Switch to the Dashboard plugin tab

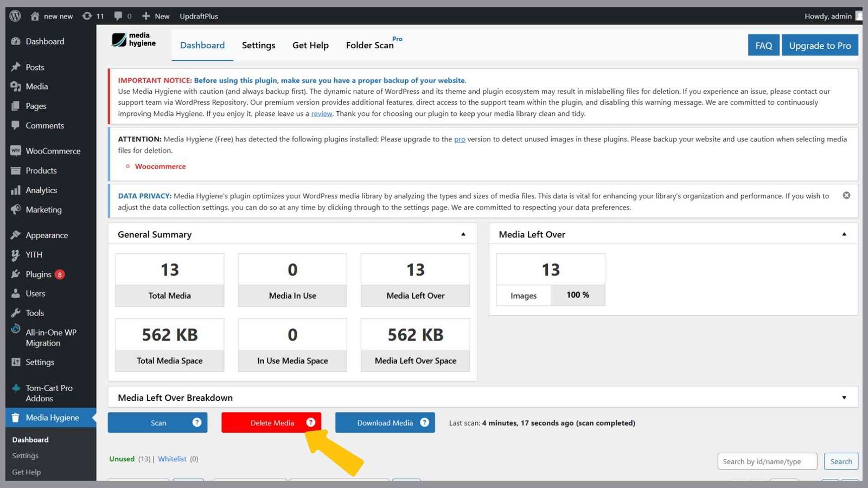202,45
